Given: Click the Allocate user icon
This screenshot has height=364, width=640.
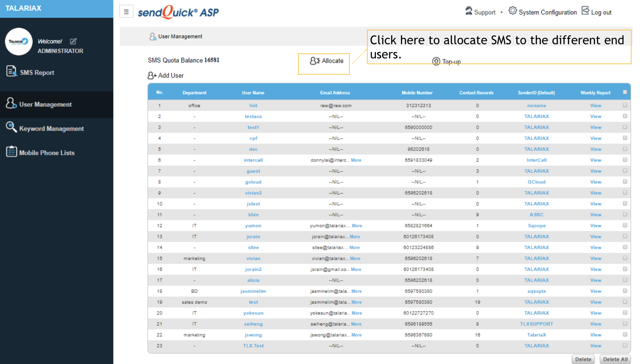Looking at the screenshot, I should click(315, 61).
